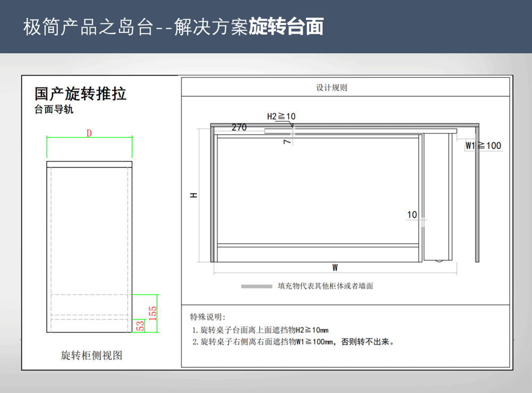Select the legend text '填充物代表其他柜体或者墙面'
Image resolution: width=532 pixels, height=393 pixels.
click(326, 286)
